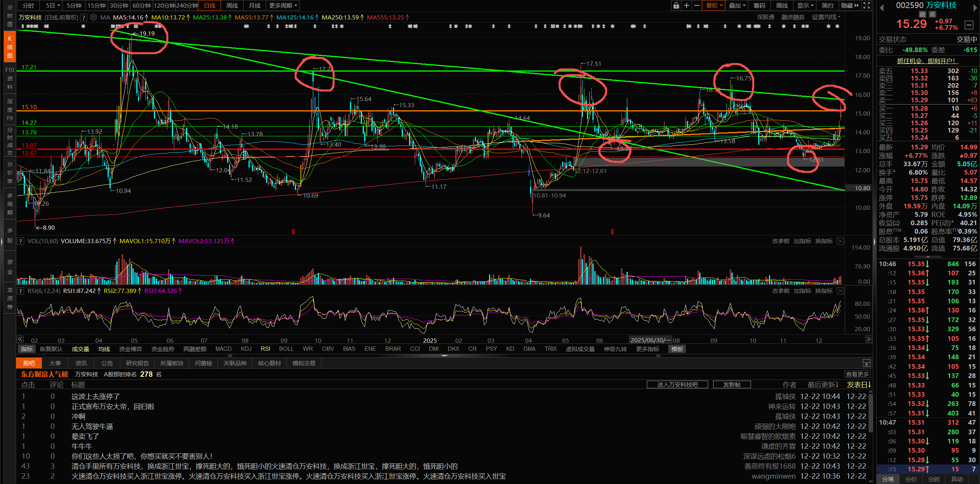Open the 设置均线 dropdown
Viewport: 980px width, 484px height.
pos(826,17)
